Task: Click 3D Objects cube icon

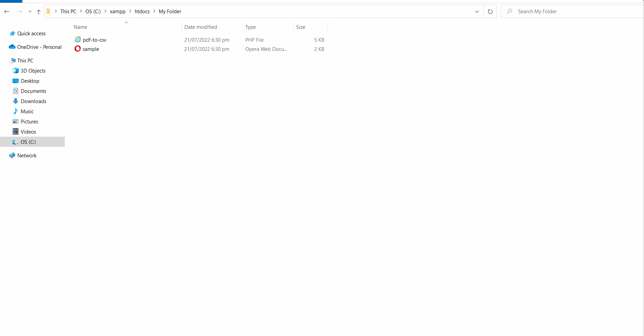Action: (16, 71)
